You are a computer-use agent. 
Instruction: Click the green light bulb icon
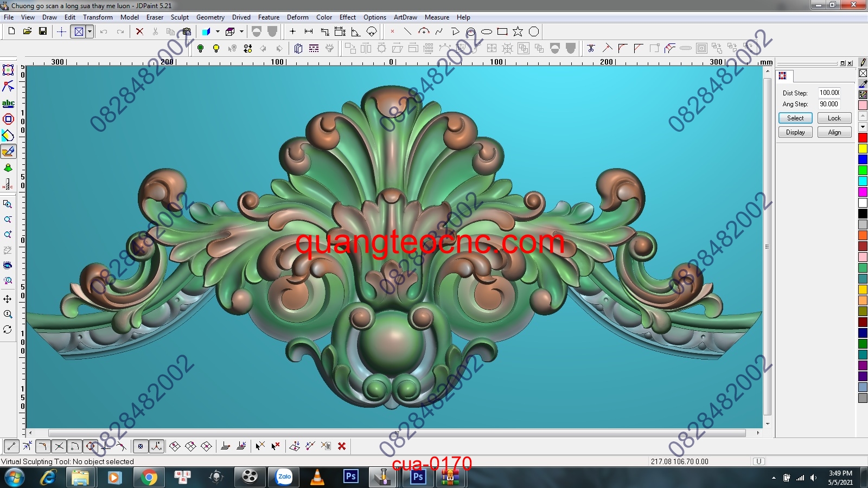(x=200, y=49)
